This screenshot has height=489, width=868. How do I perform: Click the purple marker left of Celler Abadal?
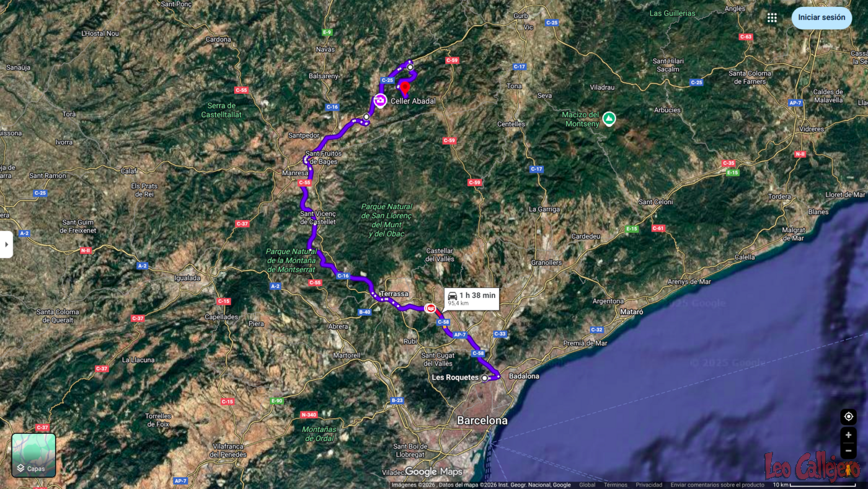tap(380, 100)
